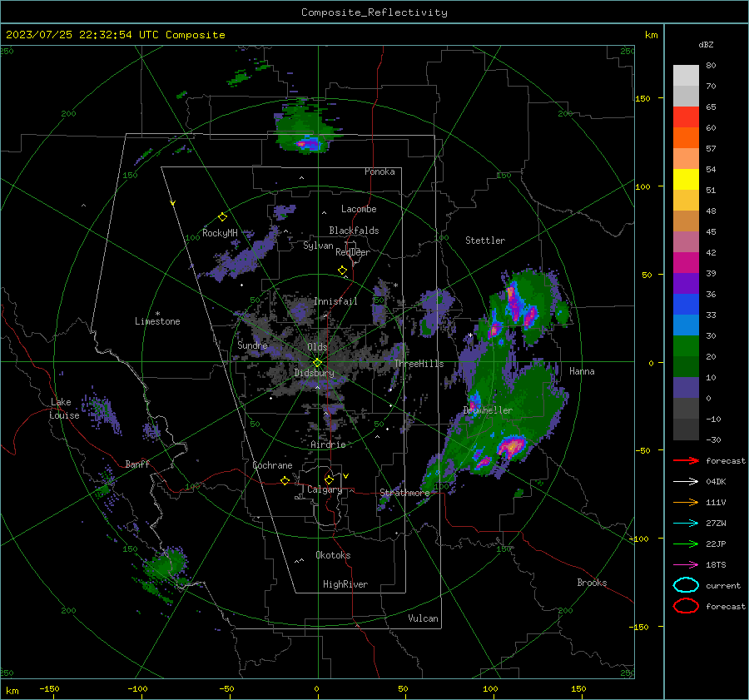This screenshot has width=749, height=700.
Task: Select the slate purple swatch above 0
Action: click(686, 388)
